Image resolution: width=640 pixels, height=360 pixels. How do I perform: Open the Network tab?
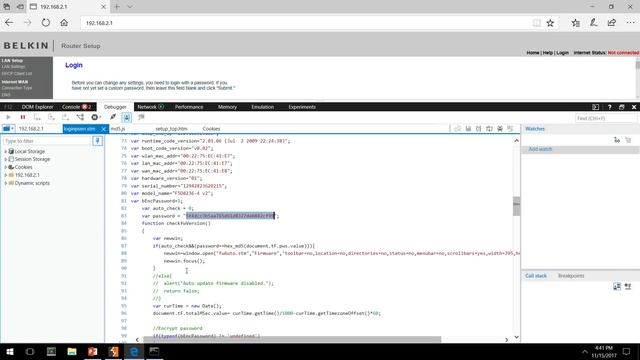click(x=150, y=107)
